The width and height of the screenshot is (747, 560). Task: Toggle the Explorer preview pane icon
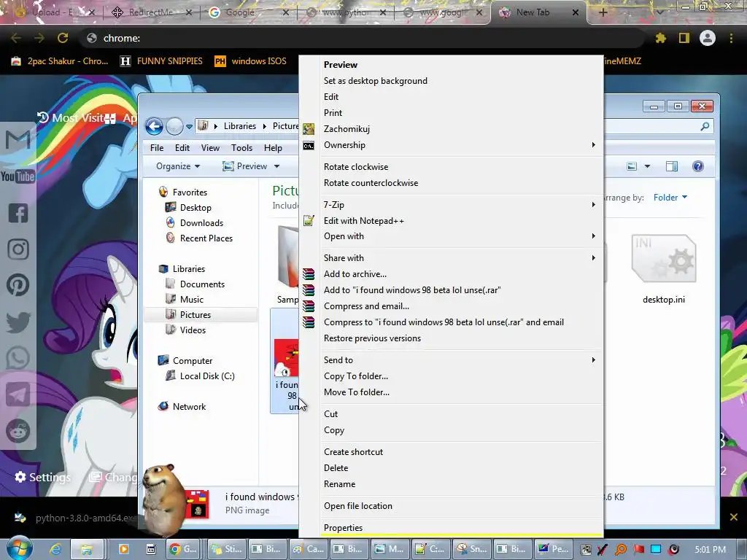pyautogui.click(x=672, y=166)
